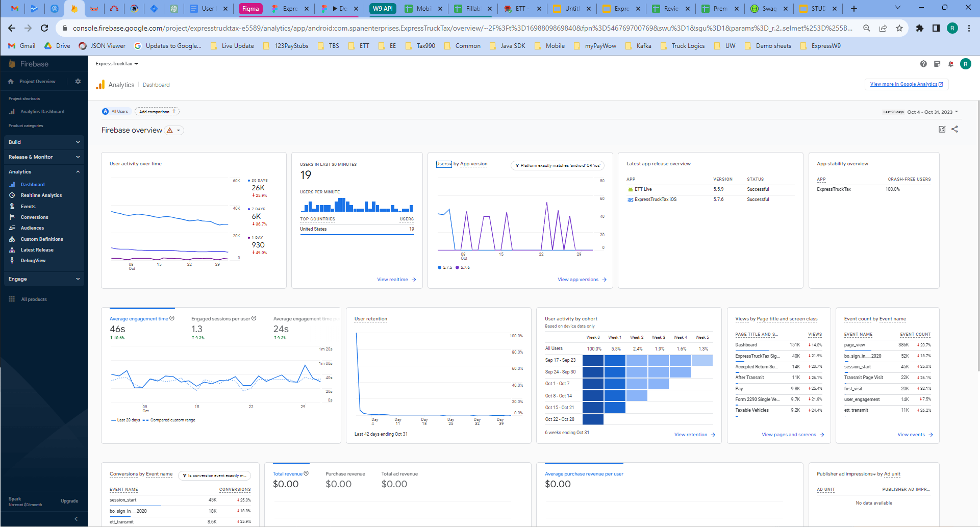Click Chrome zoom magnifier icon

pos(867,28)
